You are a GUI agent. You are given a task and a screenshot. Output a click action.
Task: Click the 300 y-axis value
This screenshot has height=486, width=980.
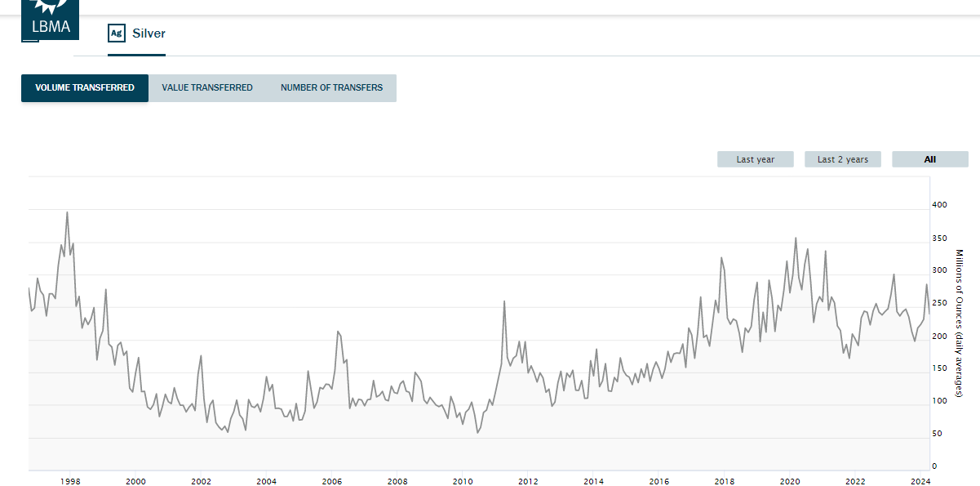940,270
